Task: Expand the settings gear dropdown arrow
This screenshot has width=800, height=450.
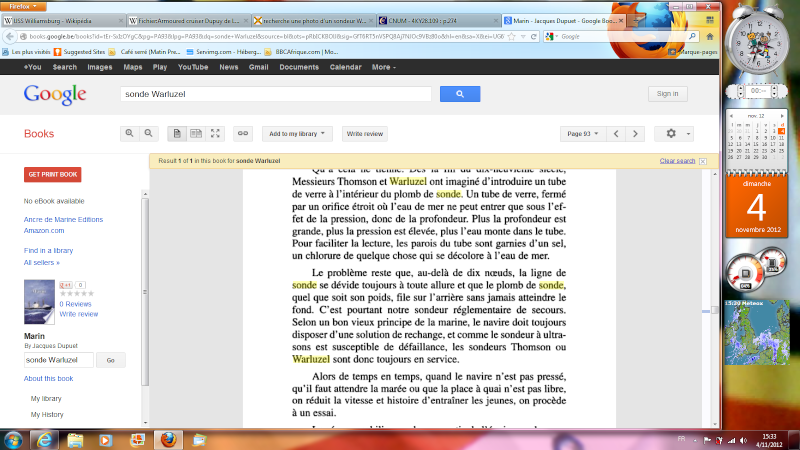Action: [688, 134]
